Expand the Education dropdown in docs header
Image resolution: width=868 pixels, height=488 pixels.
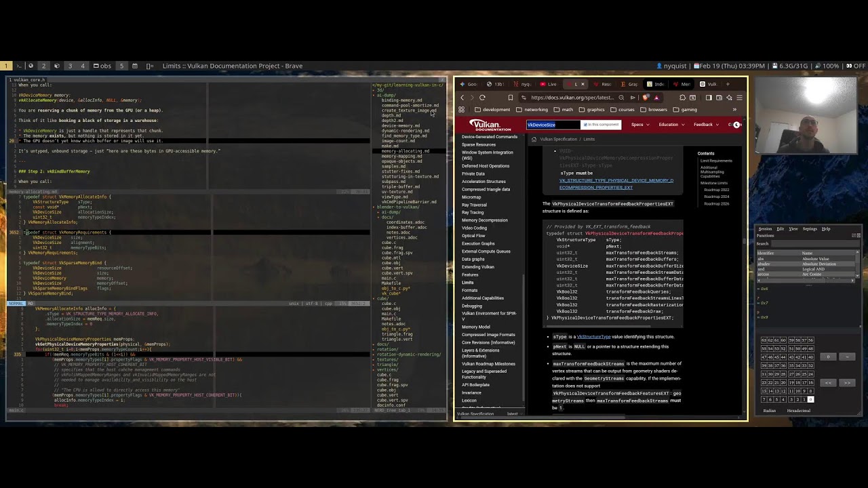pyautogui.click(x=671, y=125)
